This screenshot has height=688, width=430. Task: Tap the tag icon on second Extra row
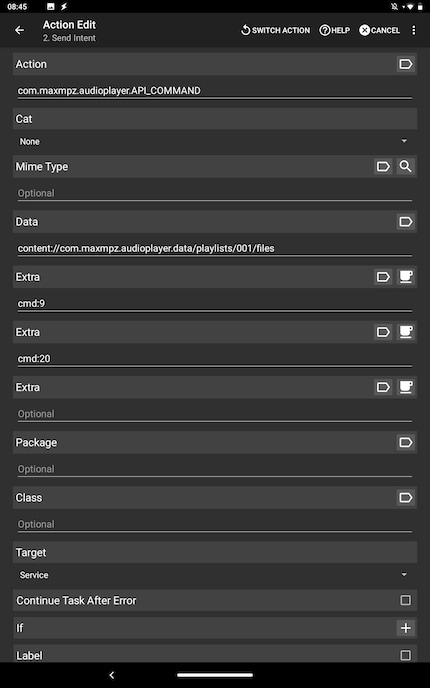pyautogui.click(x=383, y=332)
